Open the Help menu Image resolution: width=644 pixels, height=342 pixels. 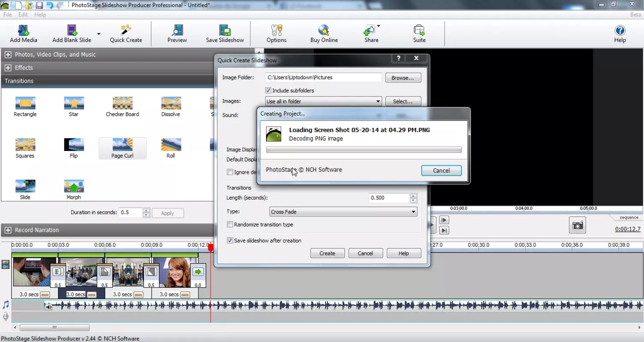click(40, 15)
